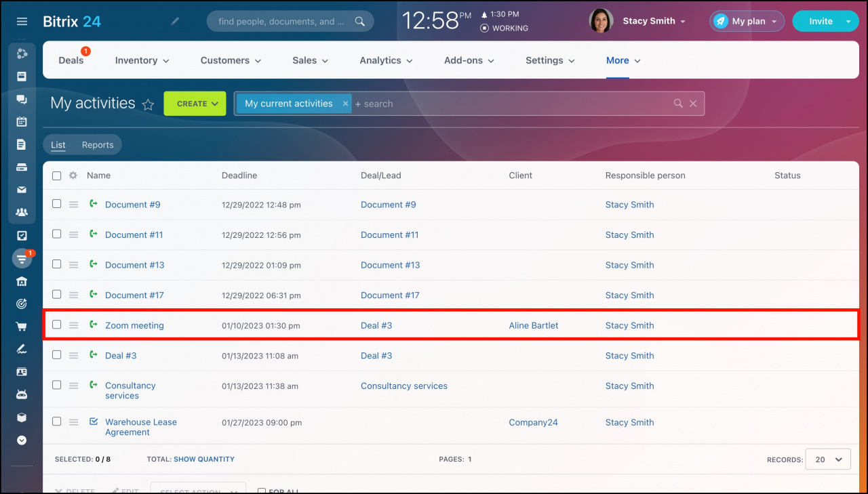Viewport: 868px width, 494px height.
Task: Open the contact card sidebar icon
Action: tap(22, 372)
